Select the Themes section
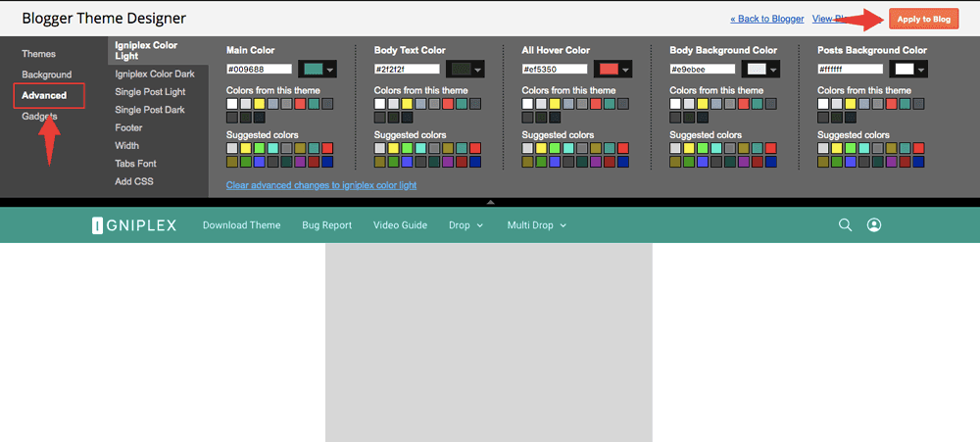 pos(39,54)
